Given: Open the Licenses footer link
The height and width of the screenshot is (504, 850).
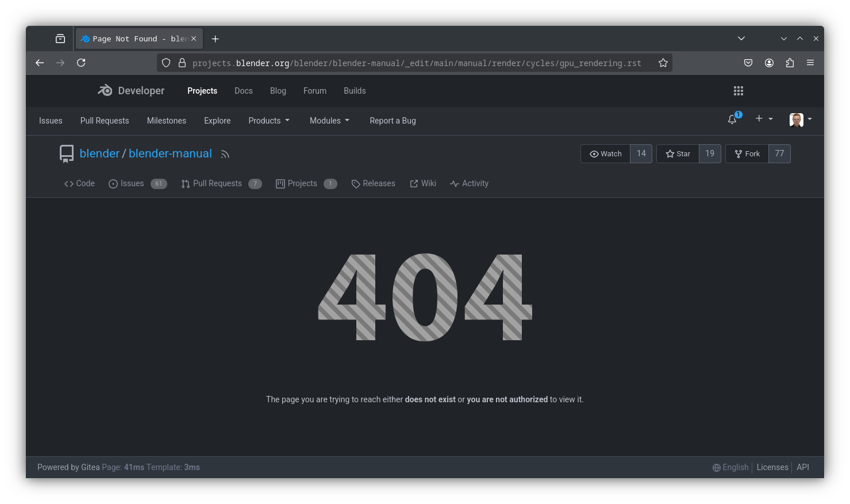Looking at the screenshot, I should tap(772, 467).
